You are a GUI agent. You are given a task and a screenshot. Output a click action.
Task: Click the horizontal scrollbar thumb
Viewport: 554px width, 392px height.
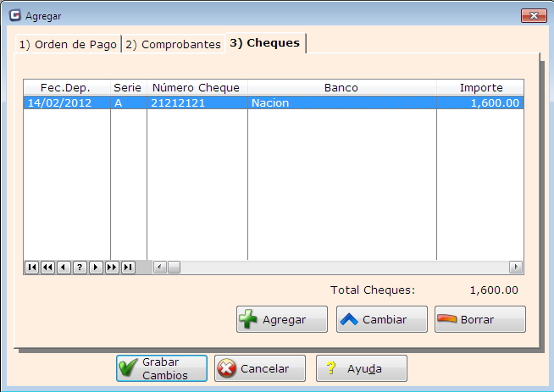[x=174, y=268]
